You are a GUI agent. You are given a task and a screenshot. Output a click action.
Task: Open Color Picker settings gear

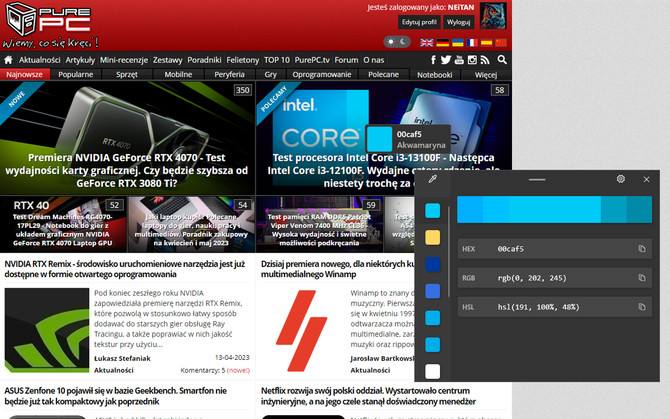620,179
